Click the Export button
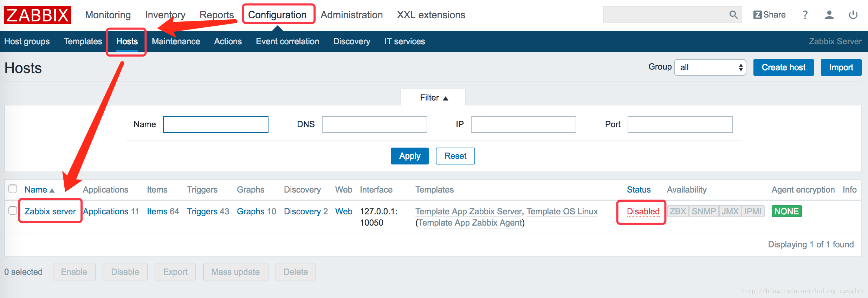 point(175,272)
